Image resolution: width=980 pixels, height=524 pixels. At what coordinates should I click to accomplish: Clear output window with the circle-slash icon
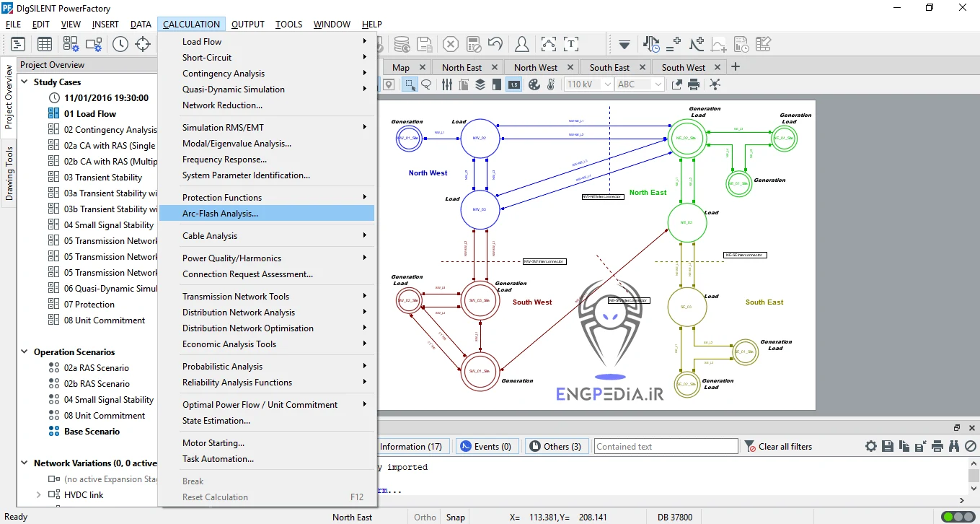tap(971, 446)
